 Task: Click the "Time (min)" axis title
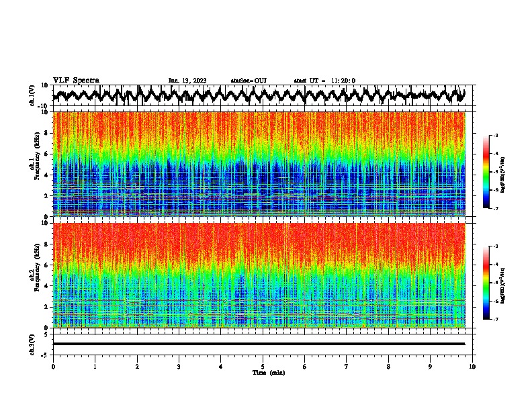click(269, 373)
